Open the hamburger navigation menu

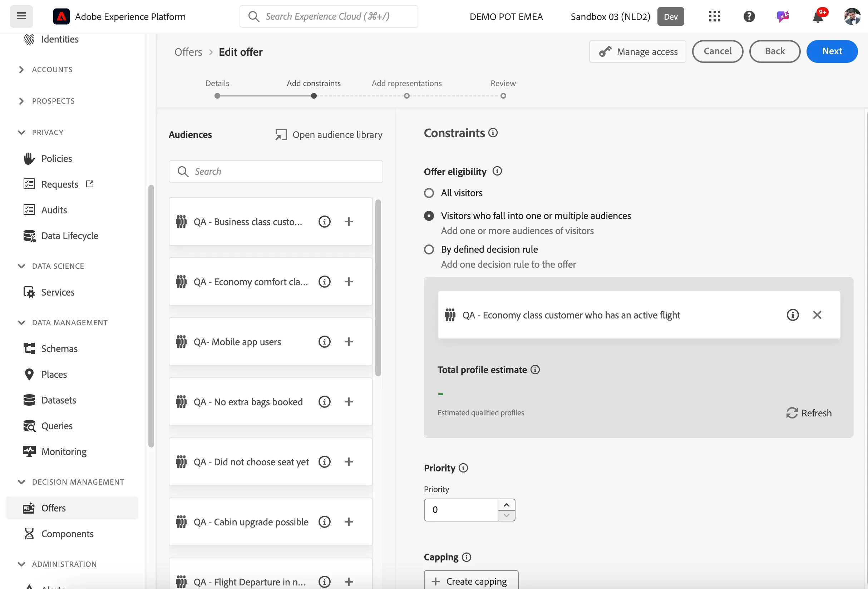click(x=21, y=16)
